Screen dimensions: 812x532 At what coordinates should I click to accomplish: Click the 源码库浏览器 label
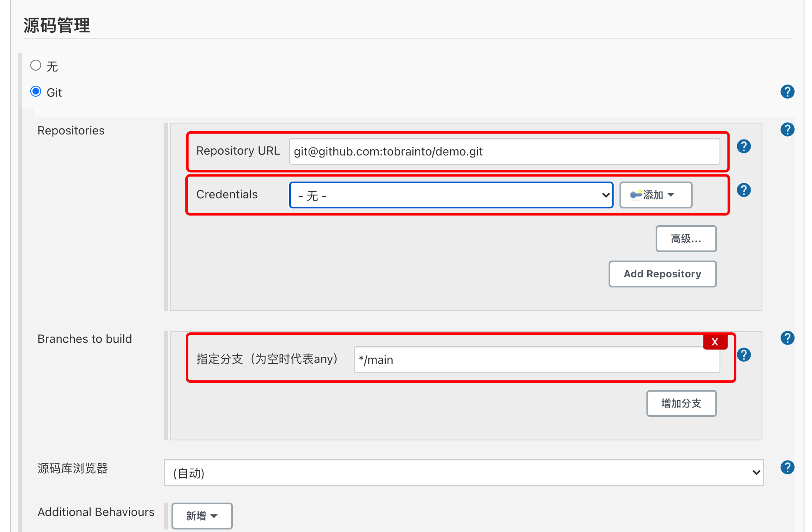point(73,468)
